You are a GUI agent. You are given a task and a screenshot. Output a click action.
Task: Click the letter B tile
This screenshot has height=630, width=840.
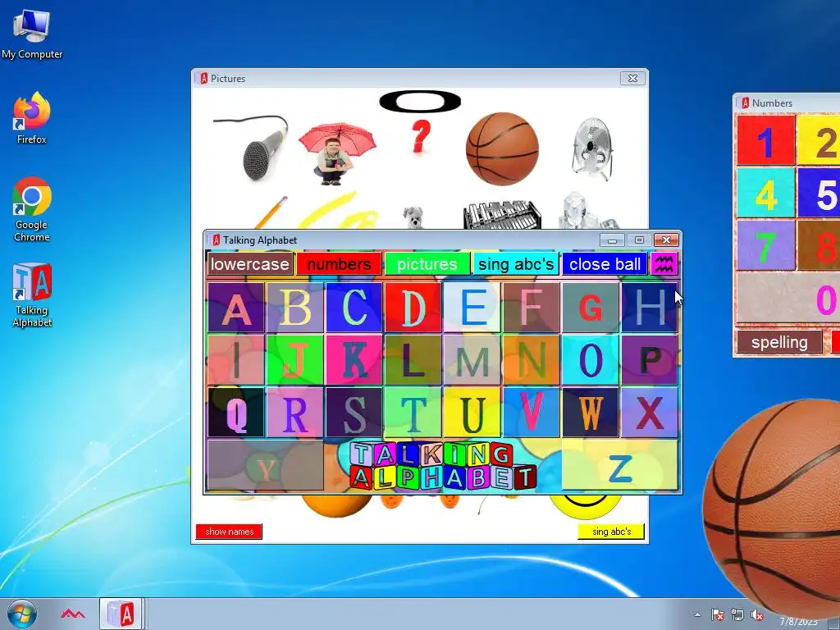[294, 308]
